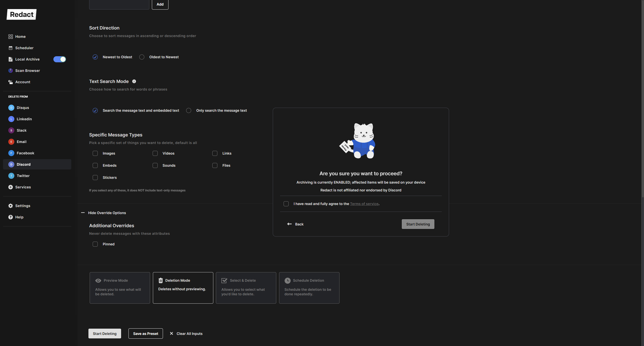The height and width of the screenshot is (346, 644).
Task: Check the Terms of service agreement box
Action: pyautogui.click(x=286, y=204)
